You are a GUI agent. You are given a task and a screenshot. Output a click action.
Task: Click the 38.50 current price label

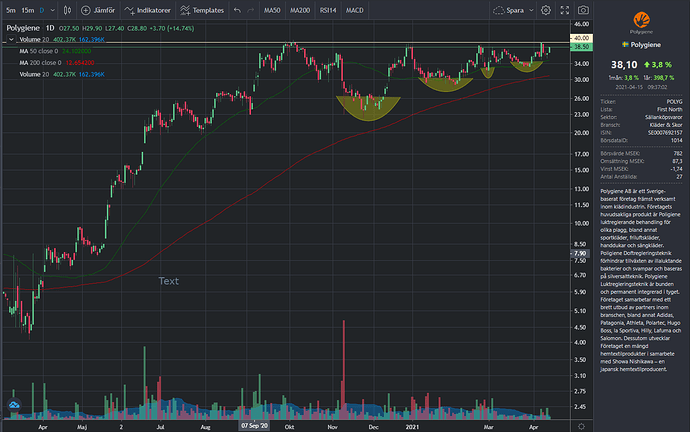coord(581,47)
